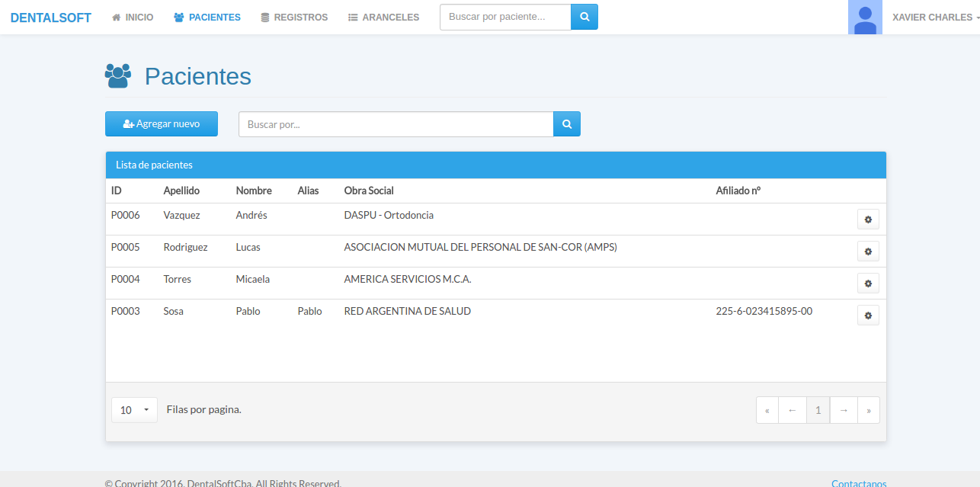
Task: Click the patient list search magnifier
Action: point(567,124)
